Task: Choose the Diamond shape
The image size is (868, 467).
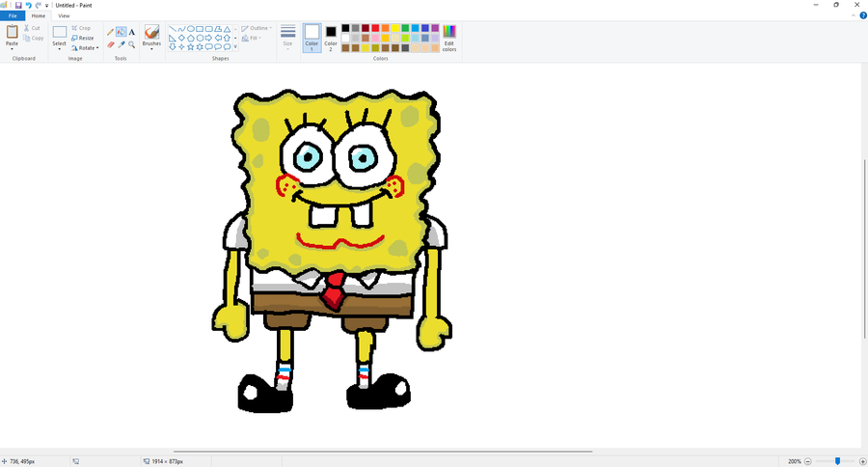Action: point(181,39)
